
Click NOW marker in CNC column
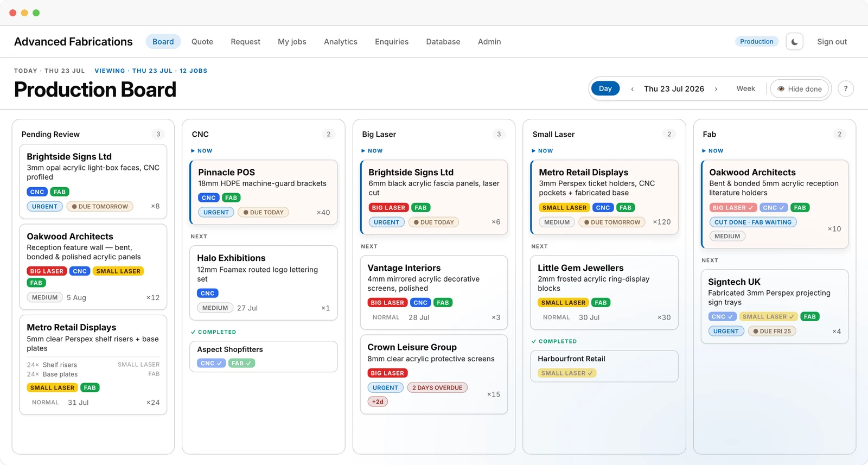point(202,151)
